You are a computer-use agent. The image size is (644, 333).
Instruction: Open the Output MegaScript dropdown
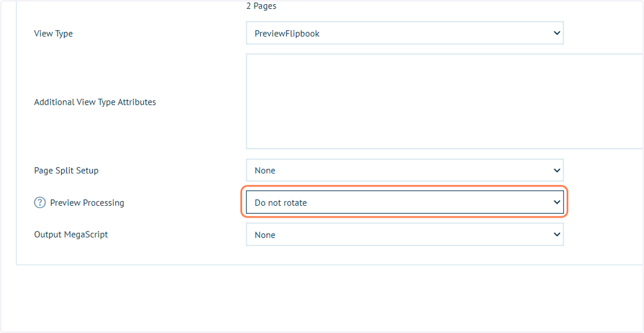click(405, 235)
